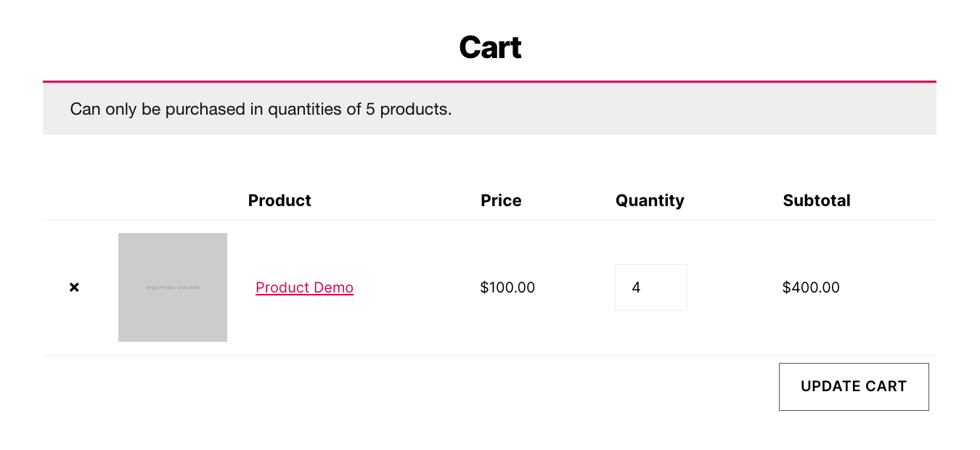
Task: Click the $400.00 subtotal amount
Action: click(811, 287)
